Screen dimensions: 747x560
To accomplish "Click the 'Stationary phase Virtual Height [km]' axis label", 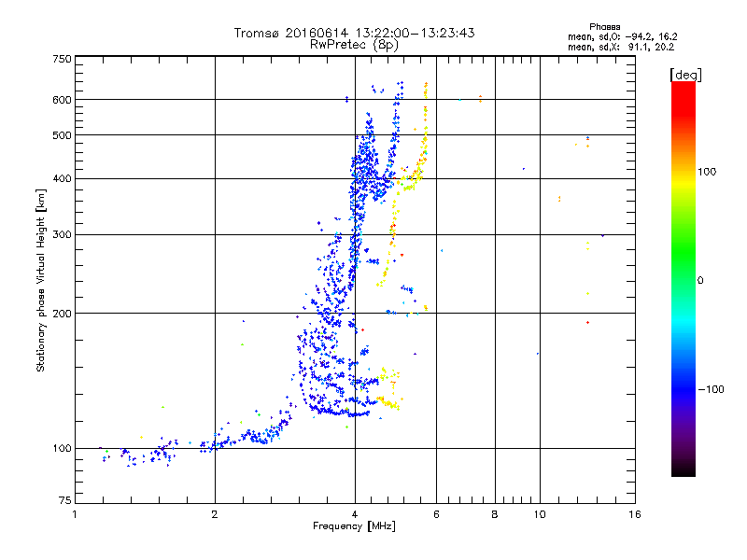I will pos(41,281).
